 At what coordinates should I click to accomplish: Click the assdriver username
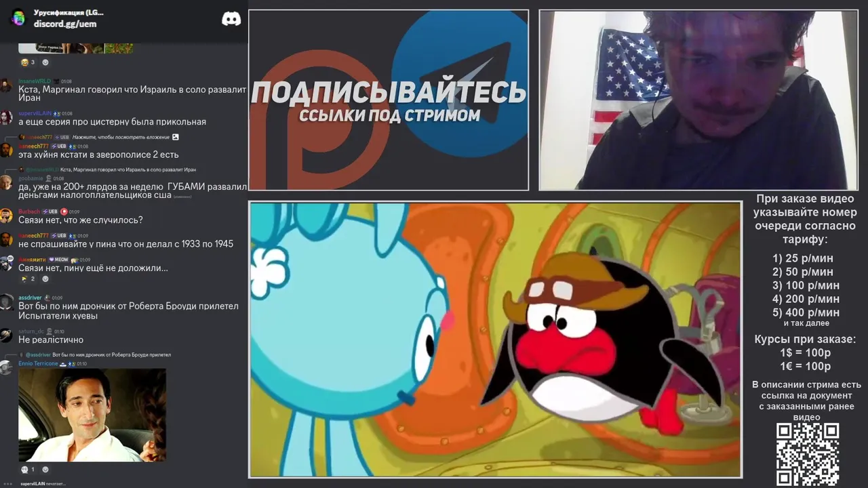[x=30, y=298]
